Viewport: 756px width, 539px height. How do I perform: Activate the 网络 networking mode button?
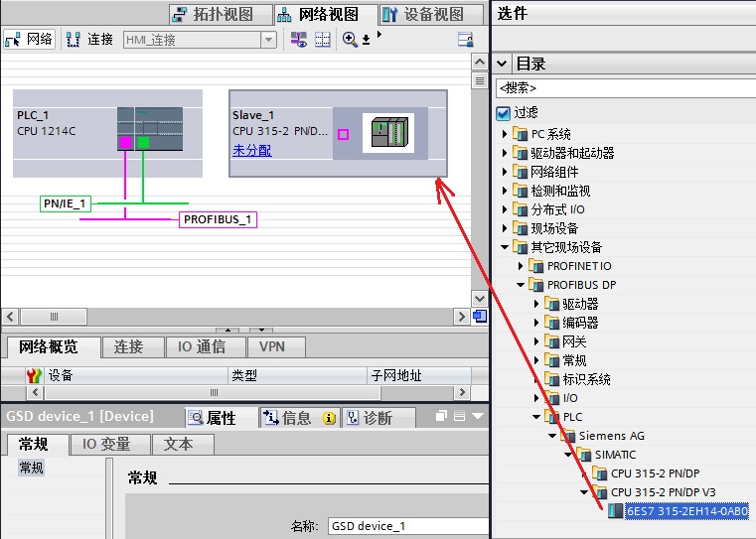coord(29,39)
